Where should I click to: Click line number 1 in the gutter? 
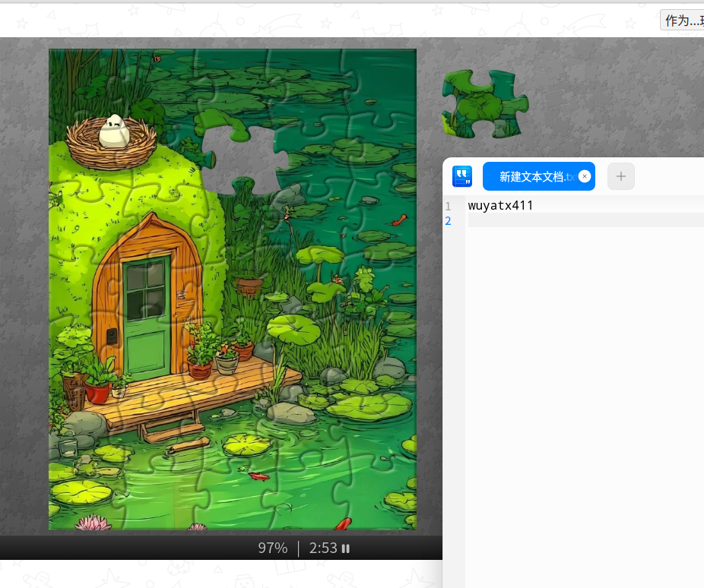click(x=449, y=206)
